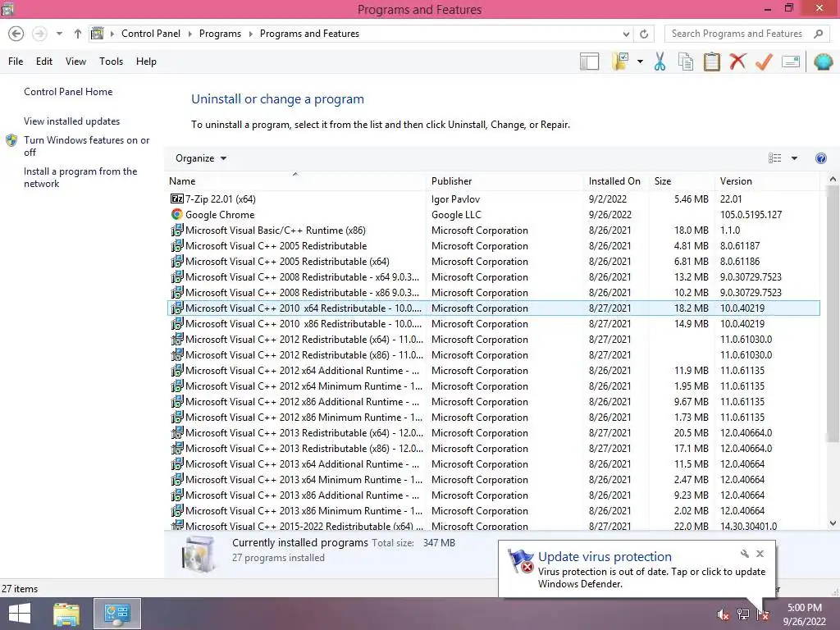Click the list scrollbar down arrow
The width and height of the screenshot is (840, 630).
pos(833,523)
